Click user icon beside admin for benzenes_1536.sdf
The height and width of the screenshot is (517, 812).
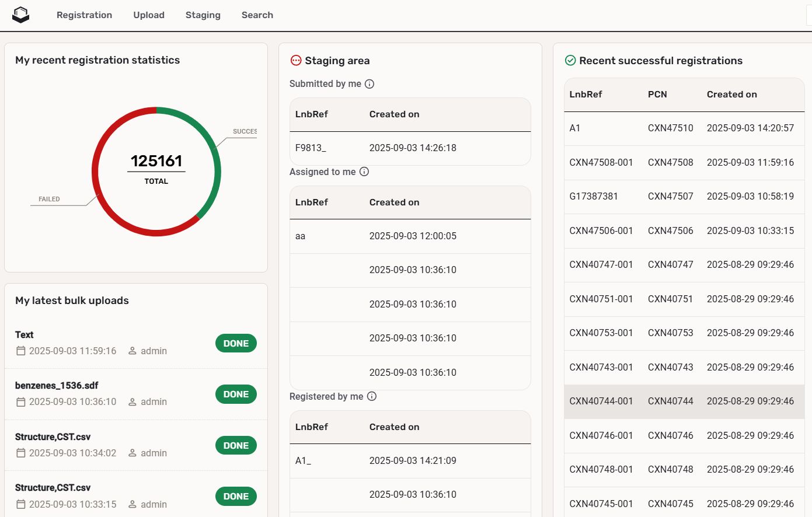pyautogui.click(x=133, y=402)
